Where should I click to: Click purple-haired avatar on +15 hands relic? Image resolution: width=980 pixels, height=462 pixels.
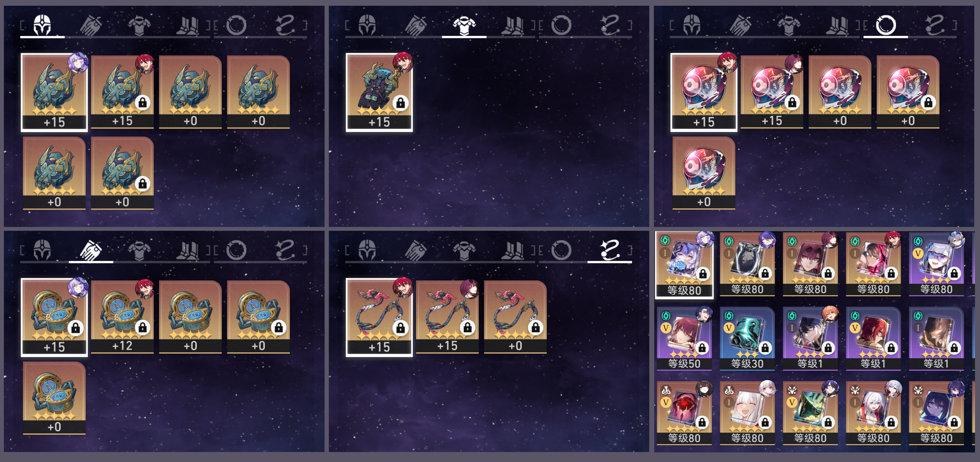[78, 287]
